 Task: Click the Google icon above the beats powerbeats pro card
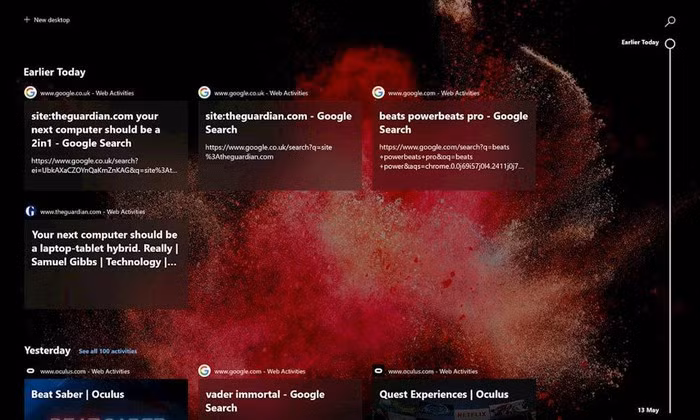[x=378, y=92]
